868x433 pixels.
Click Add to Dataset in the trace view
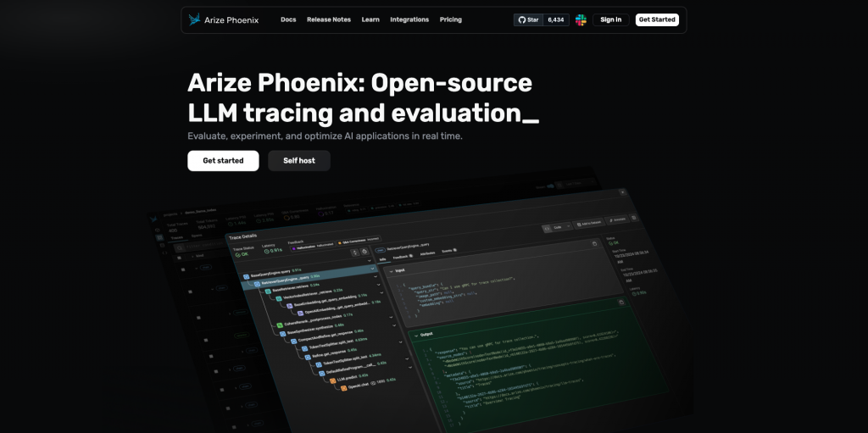(589, 223)
